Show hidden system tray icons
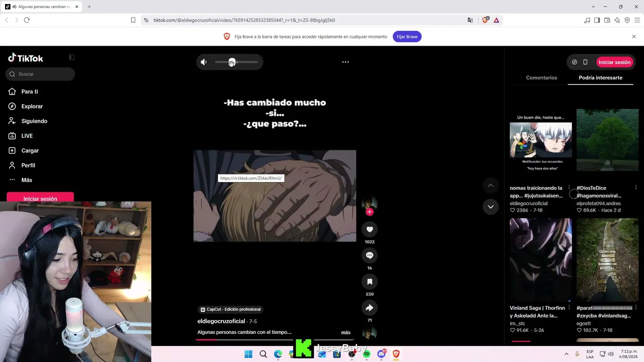The height and width of the screenshot is (362, 644). click(x=567, y=354)
